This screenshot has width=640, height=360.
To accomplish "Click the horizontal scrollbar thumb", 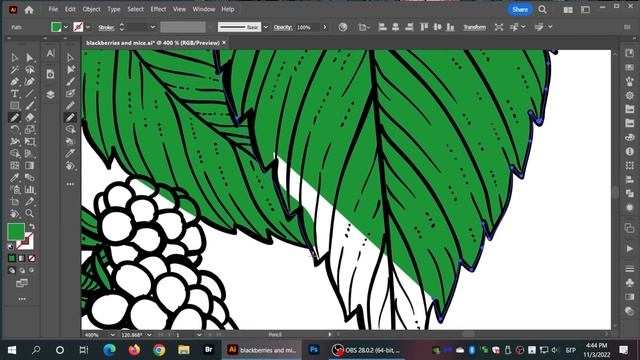I will pyautogui.click(x=468, y=335).
